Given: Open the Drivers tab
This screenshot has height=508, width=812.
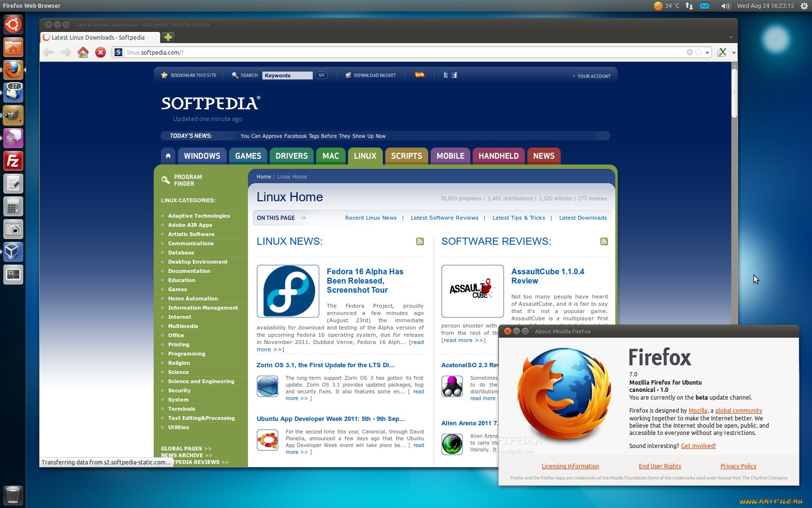Looking at the screenshot, I should (x=291, y=156).
